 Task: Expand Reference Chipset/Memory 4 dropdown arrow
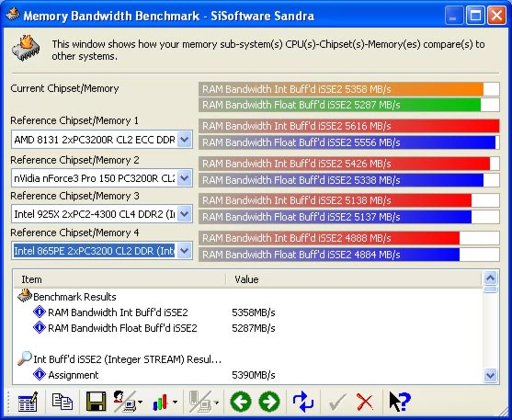point(184,251)
